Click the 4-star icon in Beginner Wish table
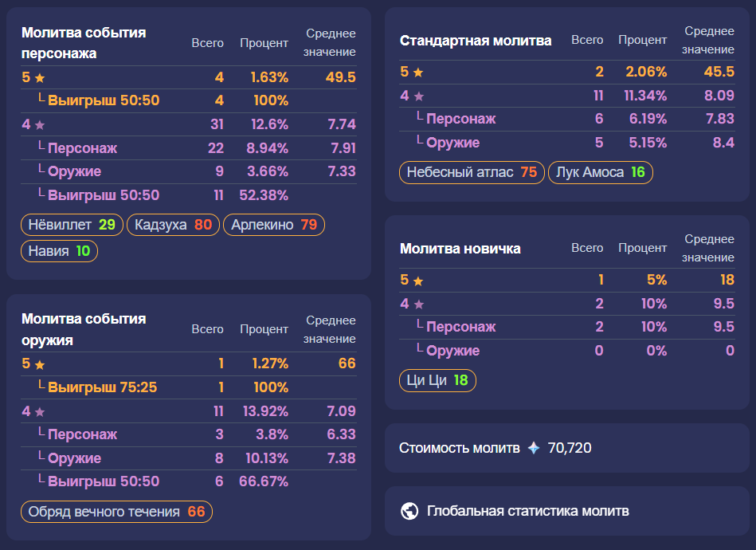The image size is (756, 550). (419, 304)
